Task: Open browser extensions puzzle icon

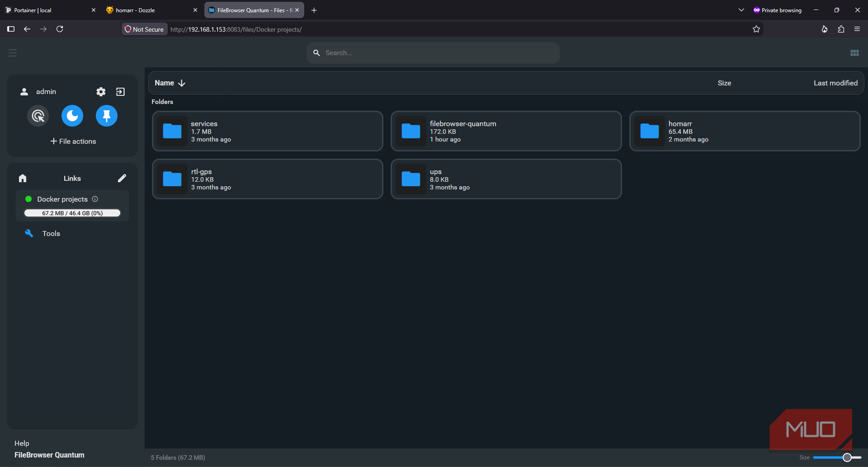Action: pos(841,29)
